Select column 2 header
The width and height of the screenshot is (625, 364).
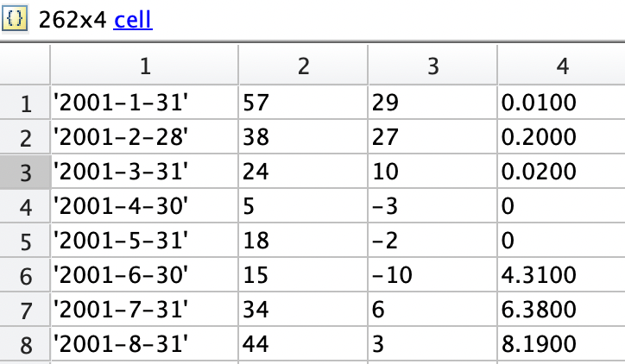click(x=302, y=68)
